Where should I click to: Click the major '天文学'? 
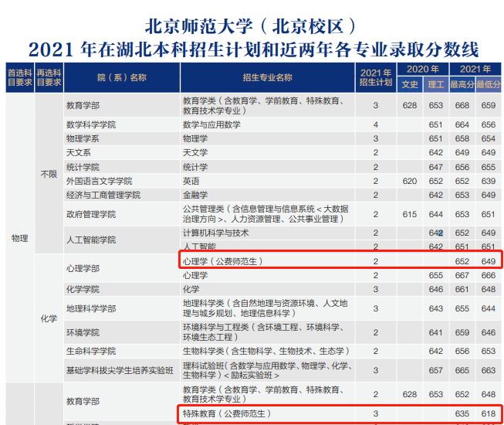[195, 152]
